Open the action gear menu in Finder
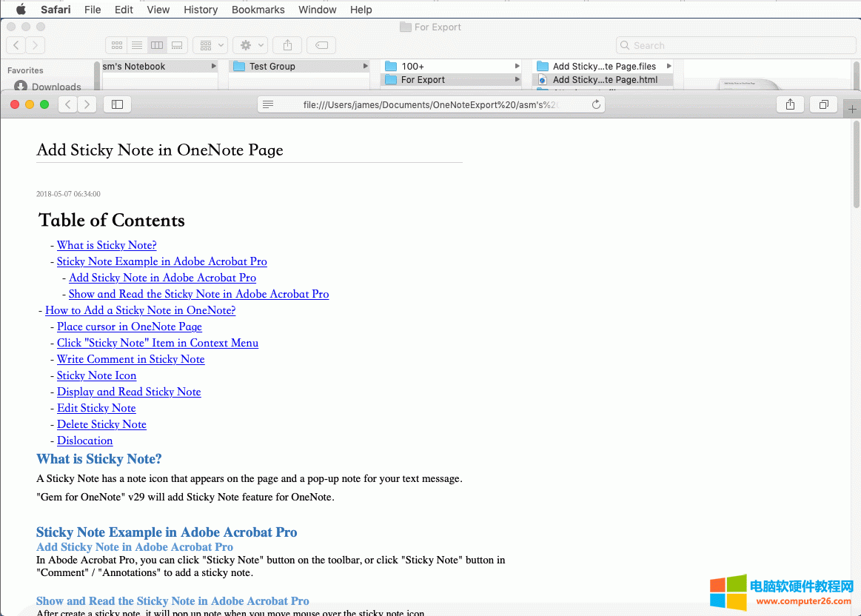The height and width of the screenshot is (616, 861). coord(246,45)
